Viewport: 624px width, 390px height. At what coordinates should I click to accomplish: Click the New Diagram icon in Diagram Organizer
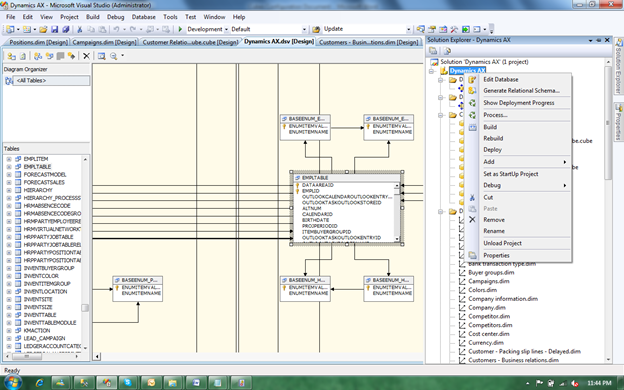tap(9, 81)
